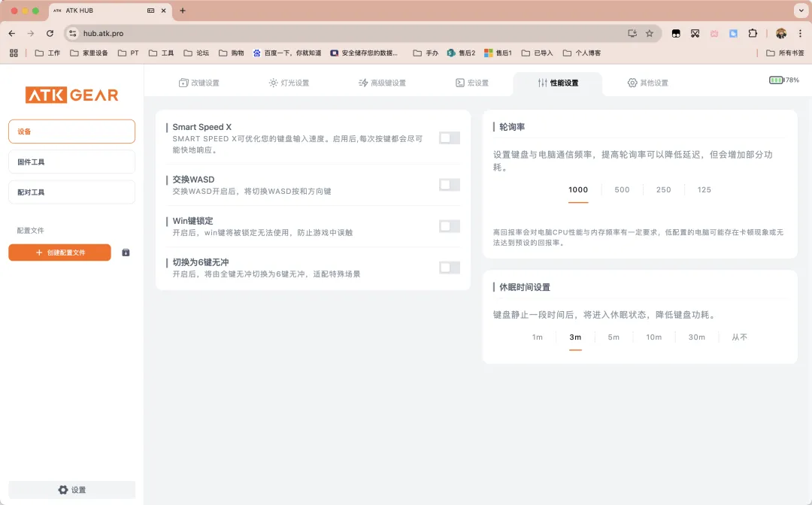
Task: Open the 工作 bookmark folder
Action: tap(47, 53)
